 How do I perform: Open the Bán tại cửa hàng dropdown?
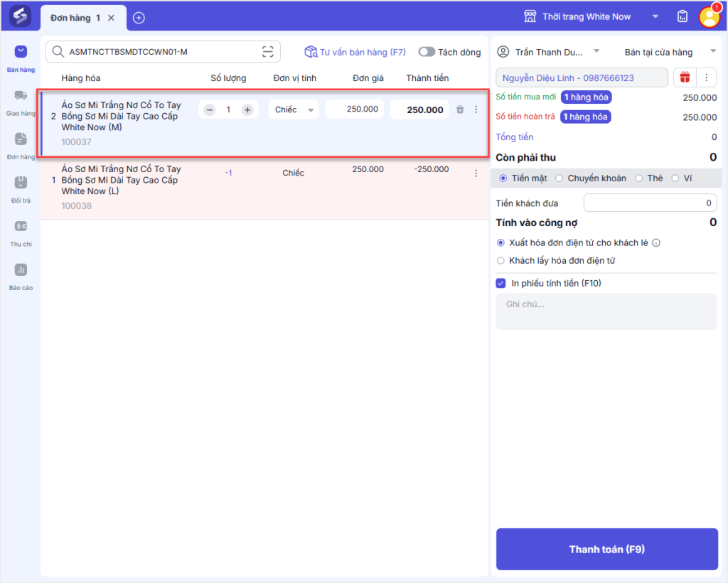click(x=670, y=52)
